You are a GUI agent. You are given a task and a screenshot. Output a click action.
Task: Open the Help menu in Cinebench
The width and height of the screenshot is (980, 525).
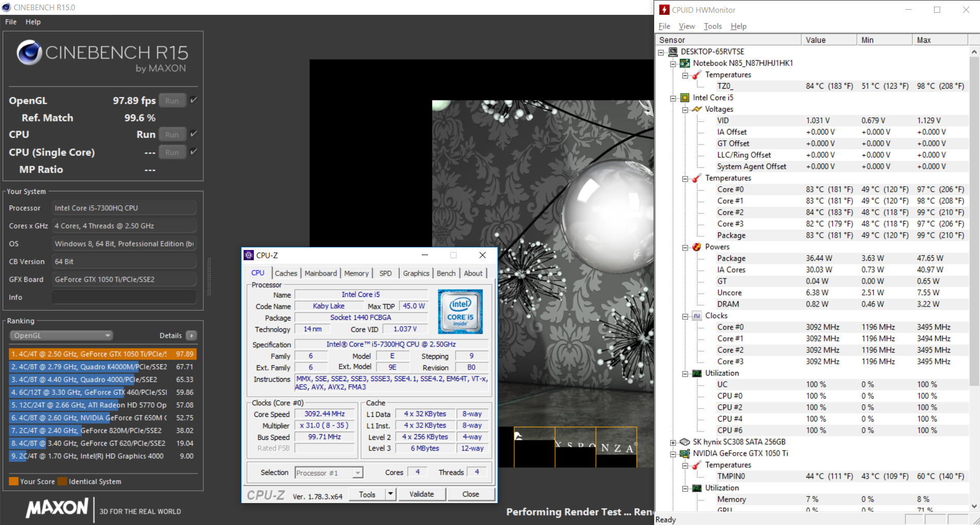[x=33, y=22]
